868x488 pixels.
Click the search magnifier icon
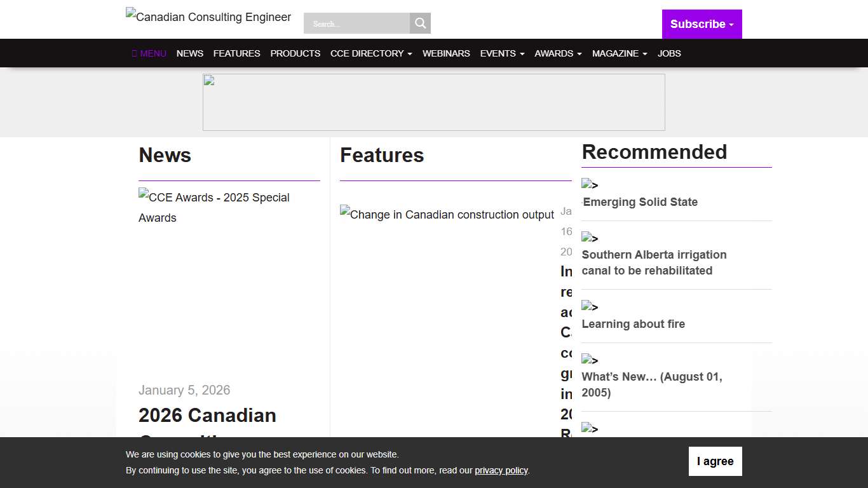pyautogui.click(x=419, y=23)
